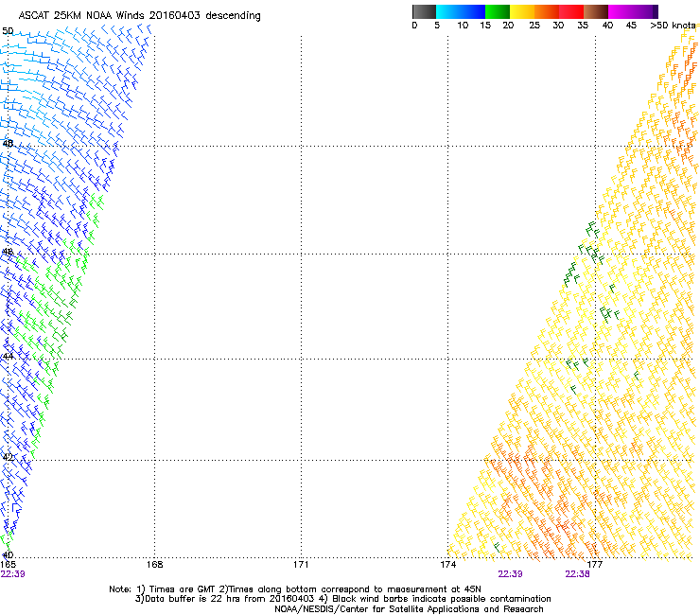Click the gray 0-5 knots legend segment
Viewport: 700px width, 615px height.
click(x=424, y=11)
